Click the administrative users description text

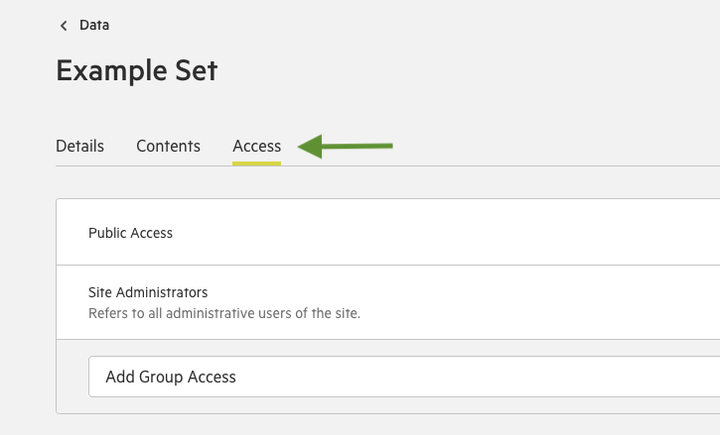224,313
